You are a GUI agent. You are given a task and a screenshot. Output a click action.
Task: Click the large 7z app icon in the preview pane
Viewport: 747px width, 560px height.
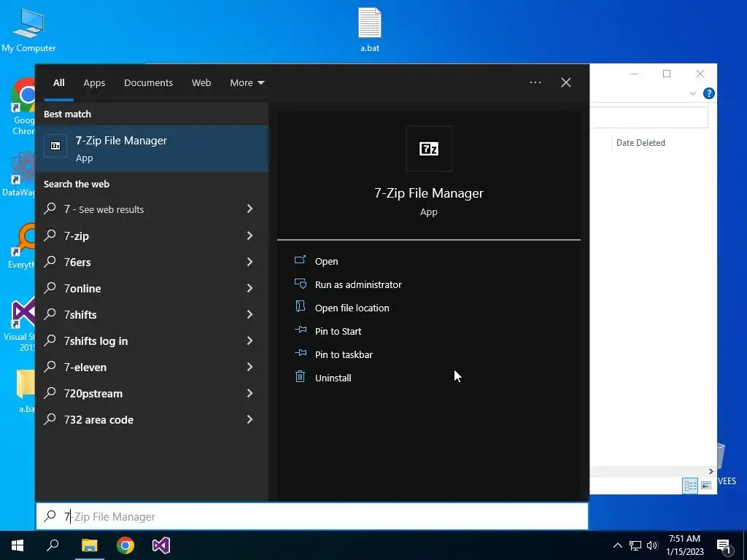coord(428,149)
